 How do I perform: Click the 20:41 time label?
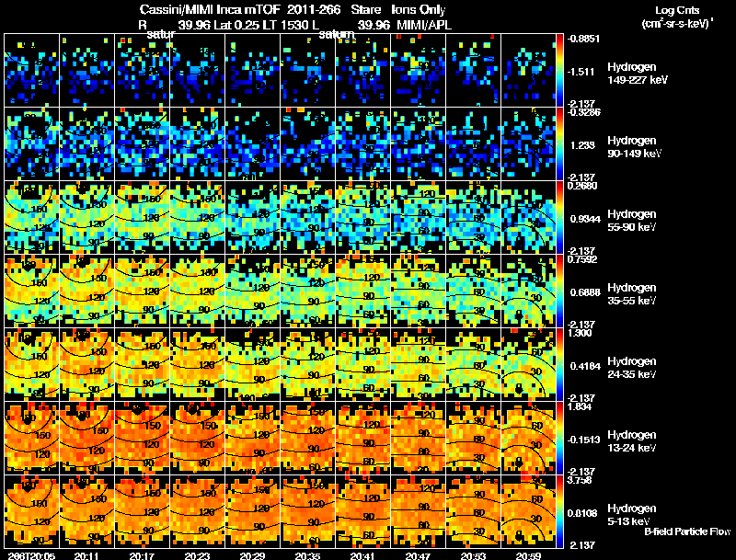362,555
